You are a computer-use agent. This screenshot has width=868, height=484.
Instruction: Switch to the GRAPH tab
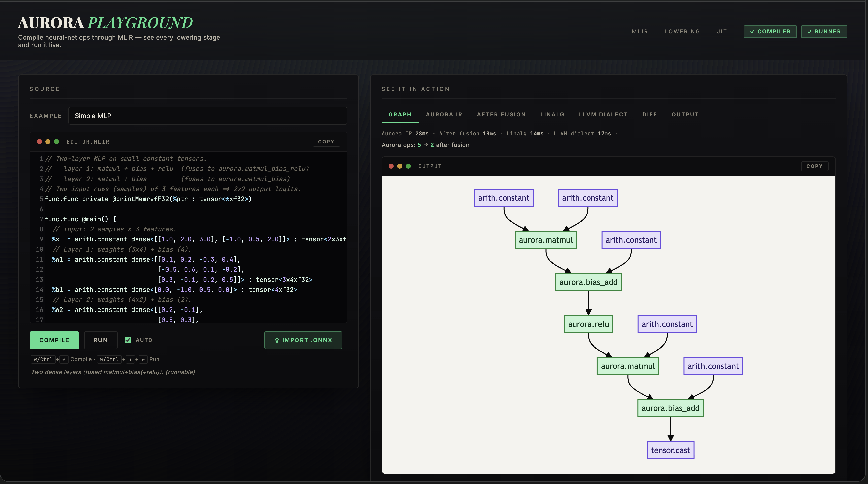(x=400, y=115)
